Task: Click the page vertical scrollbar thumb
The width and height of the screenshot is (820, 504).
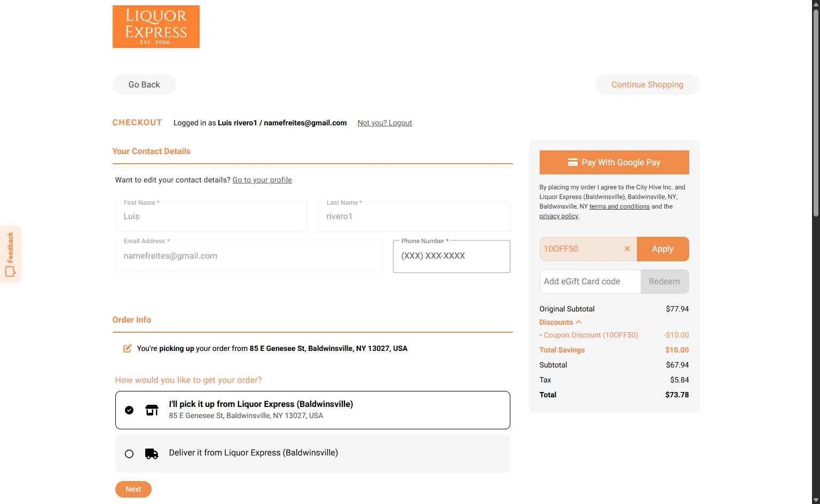Action: [816, 113]
